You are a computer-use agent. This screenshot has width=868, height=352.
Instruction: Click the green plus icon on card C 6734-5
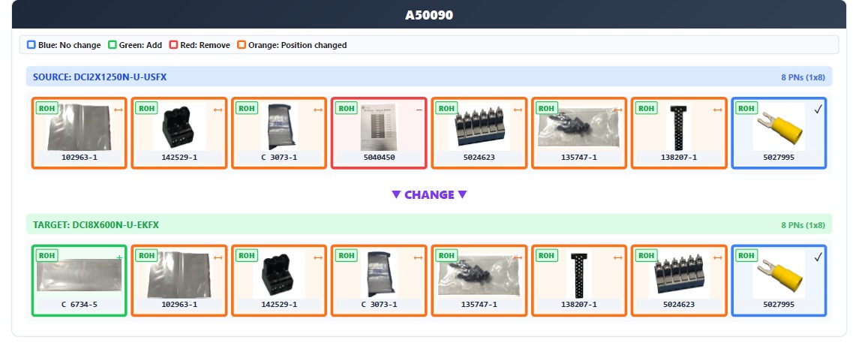119,257
